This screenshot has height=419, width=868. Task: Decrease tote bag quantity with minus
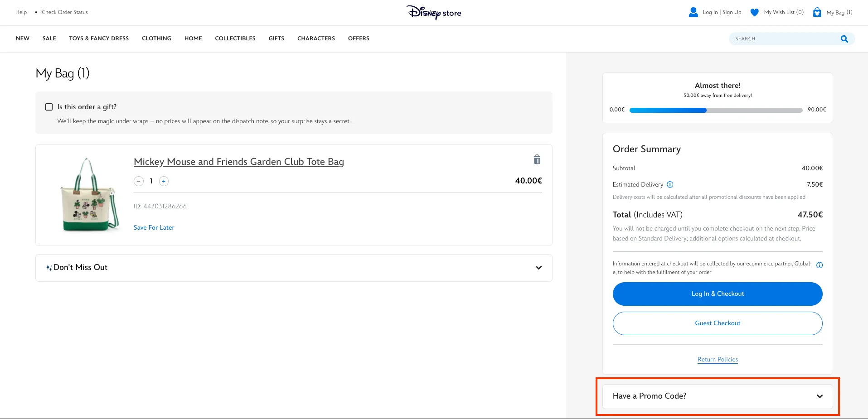point(139,181)
